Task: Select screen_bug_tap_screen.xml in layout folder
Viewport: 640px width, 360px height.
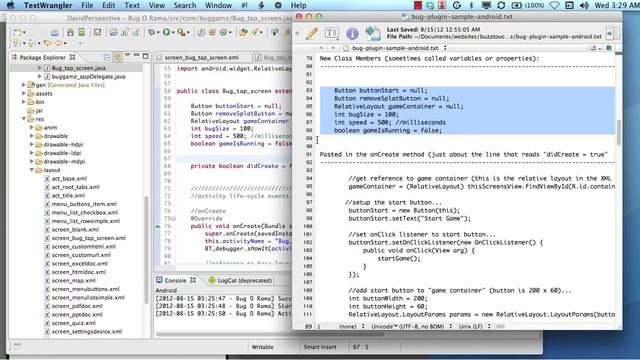Action: [x=89, y=238]
